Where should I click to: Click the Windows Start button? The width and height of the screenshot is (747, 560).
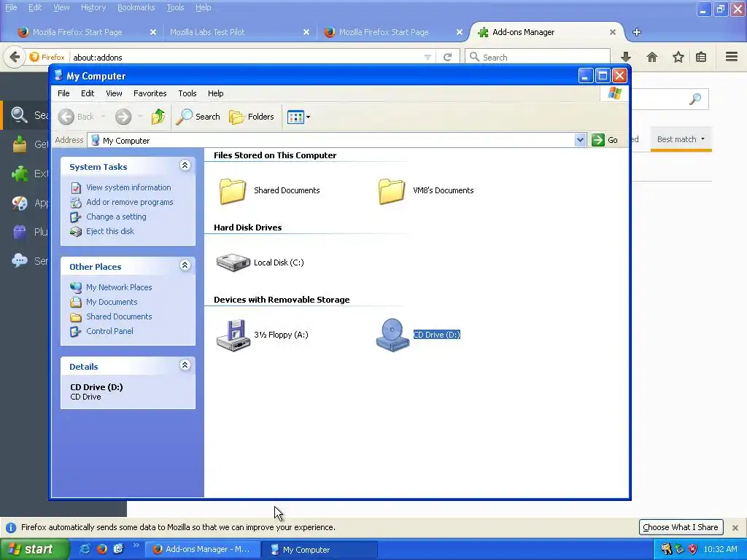(34, 549)
